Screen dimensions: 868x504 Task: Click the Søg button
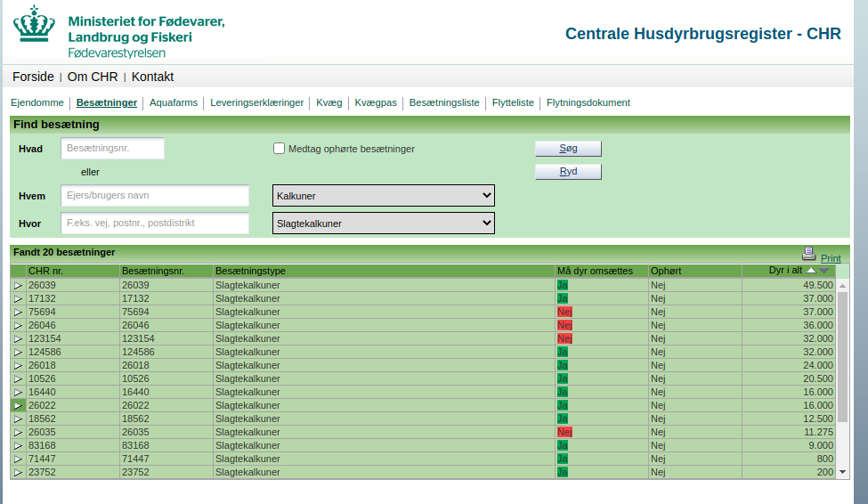tap(568, 149)
